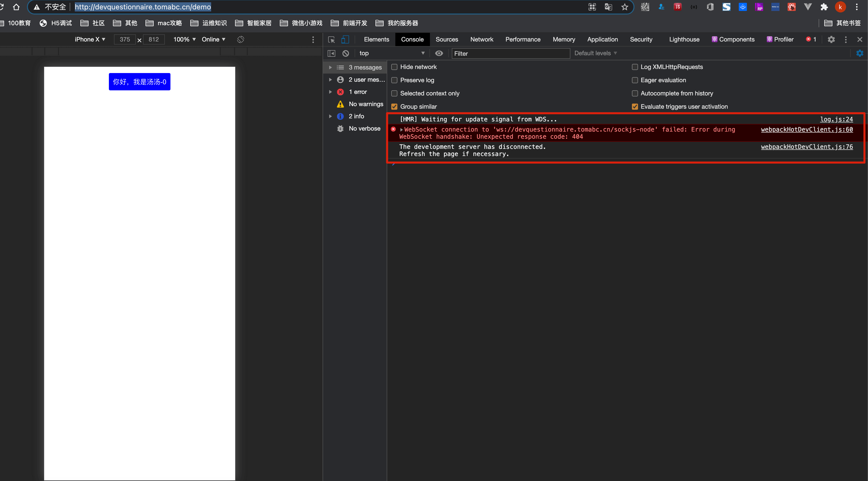Viewport: 868px width, 481px height.
Task: Open the Default levels dropdown
Action: coord(595,53)
